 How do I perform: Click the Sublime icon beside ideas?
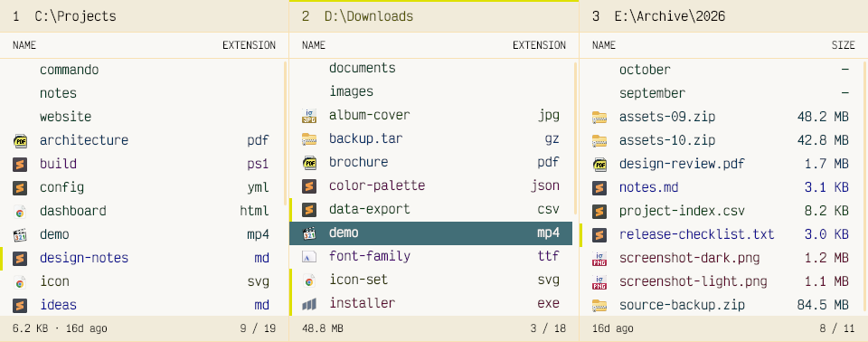pyautogui.click(x=20, y=306)
